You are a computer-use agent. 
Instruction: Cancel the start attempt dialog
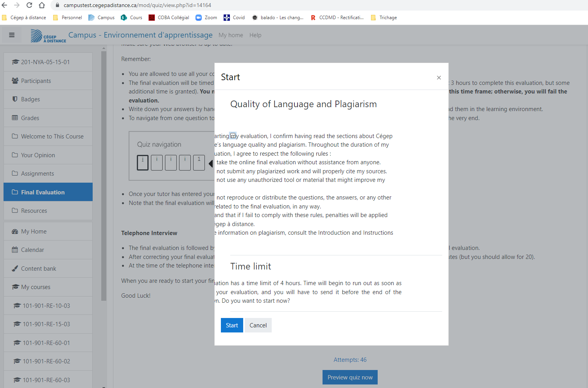(258, 325)
